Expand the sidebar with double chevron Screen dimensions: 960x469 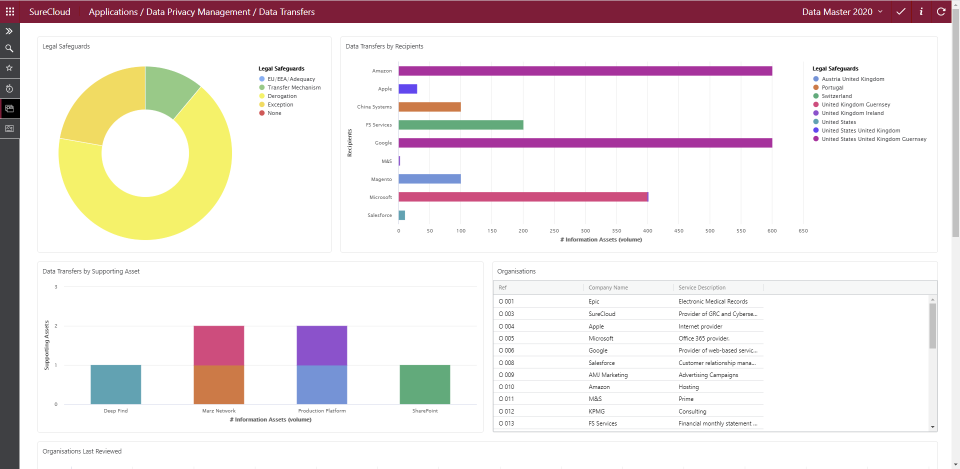point(9,31)
